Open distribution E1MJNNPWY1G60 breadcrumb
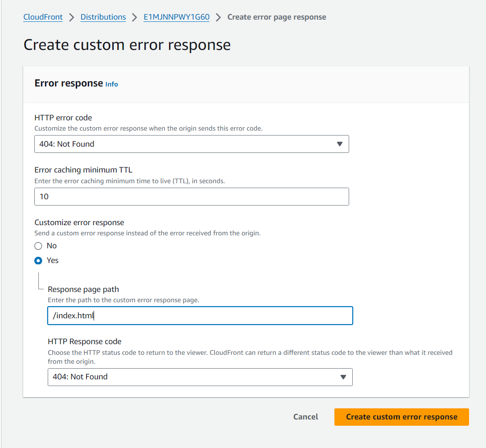This screenshot has height=448, width=486. [177, 17]
